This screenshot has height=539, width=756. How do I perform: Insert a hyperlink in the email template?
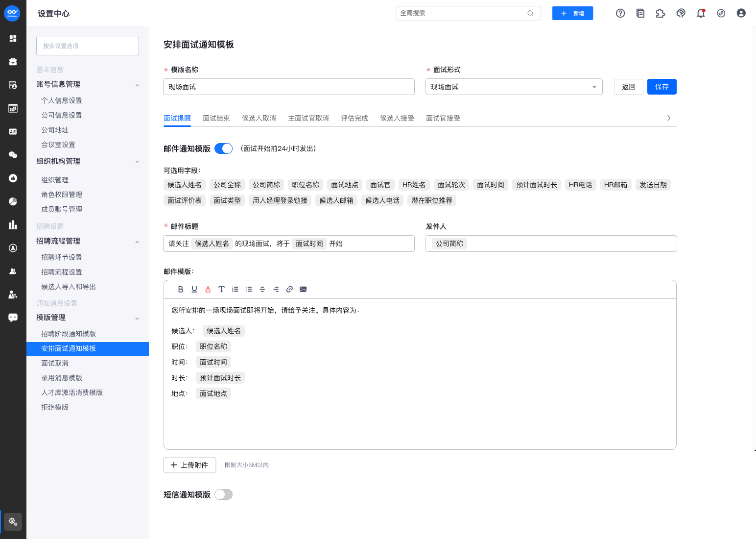pos(289,289)
